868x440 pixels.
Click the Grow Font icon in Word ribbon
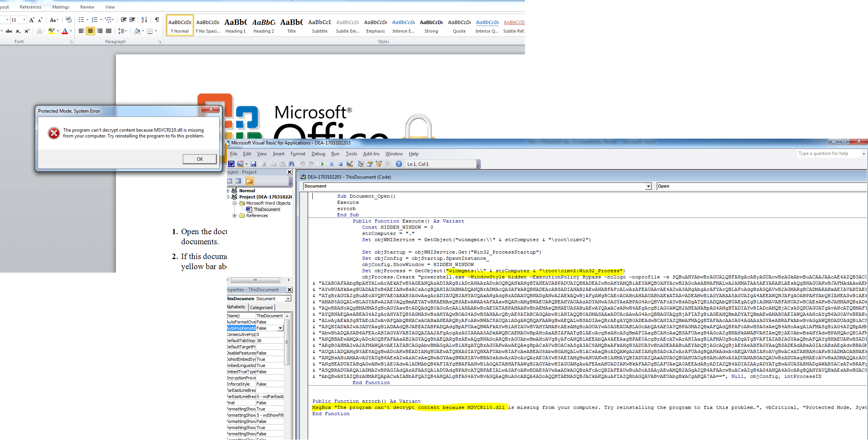coord(32,20)
